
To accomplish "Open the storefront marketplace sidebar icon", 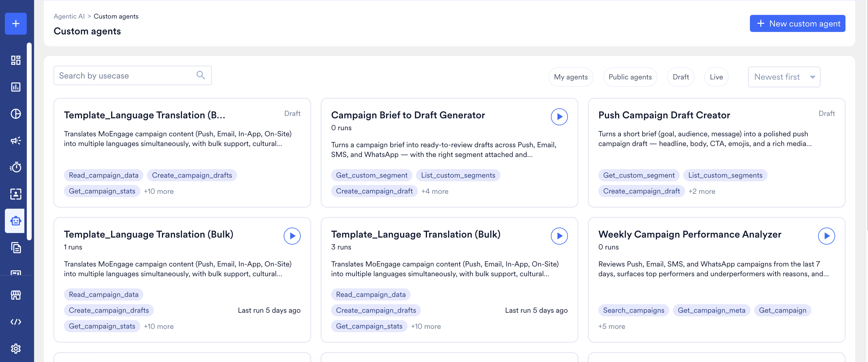I will coord(16,295).
